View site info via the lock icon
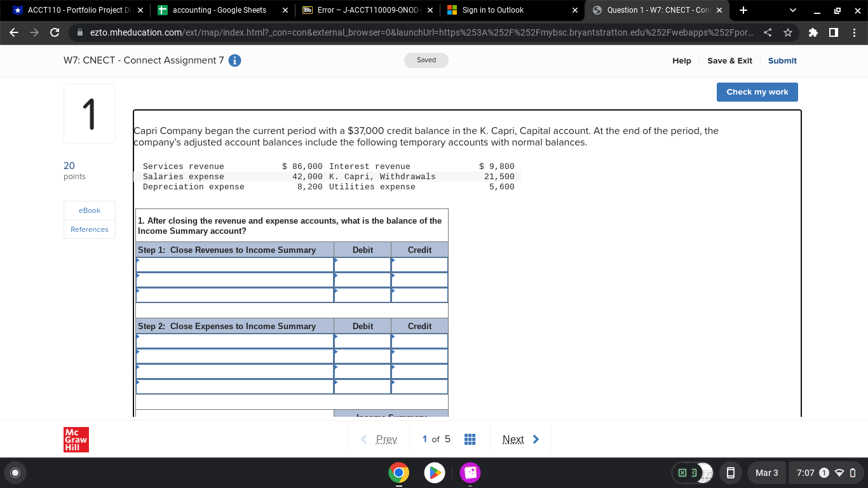The height and width of the screenshot is (488, 868). (80, 32)
